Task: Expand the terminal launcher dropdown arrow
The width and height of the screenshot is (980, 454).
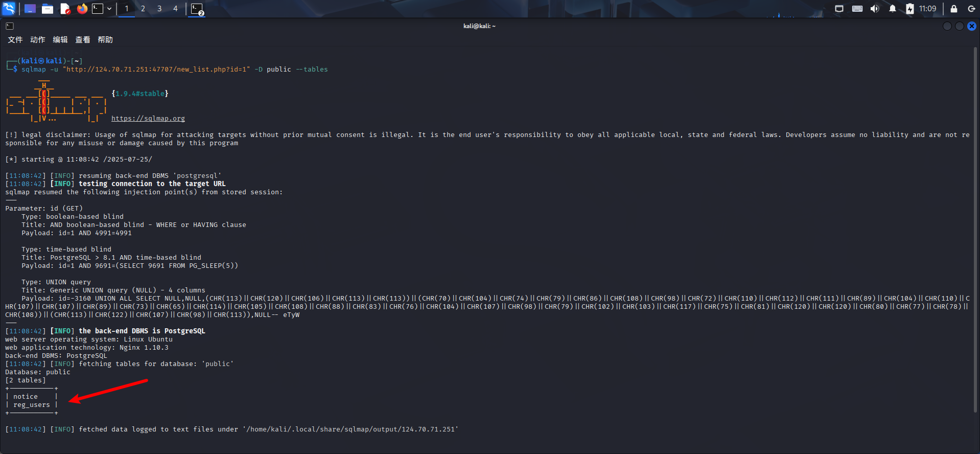Action: pyautogui.click(x=109, y=9)
